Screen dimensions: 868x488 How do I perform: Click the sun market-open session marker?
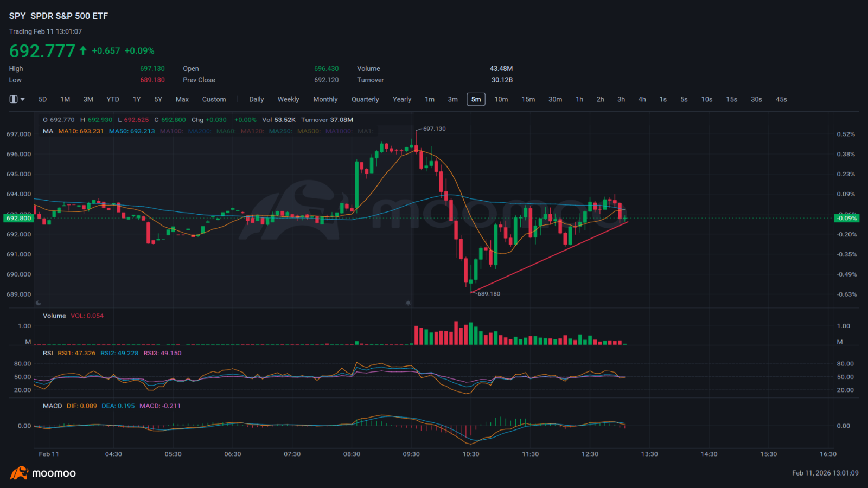click(408, 303)
